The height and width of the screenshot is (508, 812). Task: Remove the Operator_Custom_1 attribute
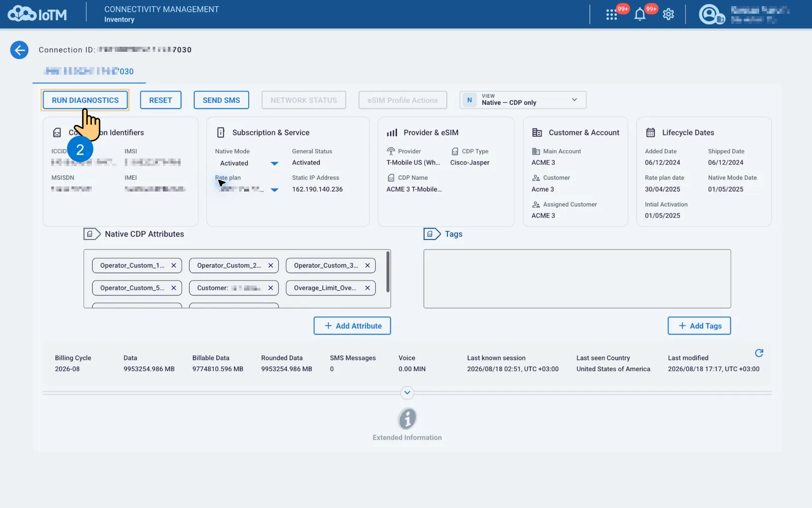174,266
